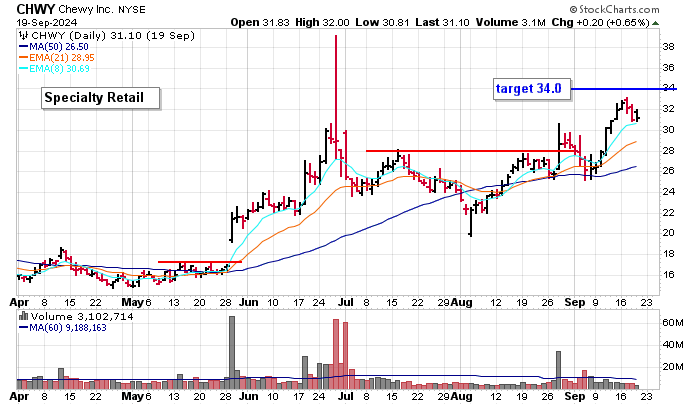Click the Jun label on the price chart axis
This screenshot has height=405, width=700.
click(x=248, y=302)
